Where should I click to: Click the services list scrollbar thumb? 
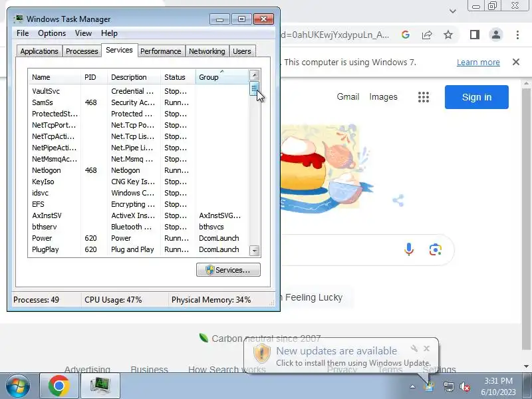point(254,88)
